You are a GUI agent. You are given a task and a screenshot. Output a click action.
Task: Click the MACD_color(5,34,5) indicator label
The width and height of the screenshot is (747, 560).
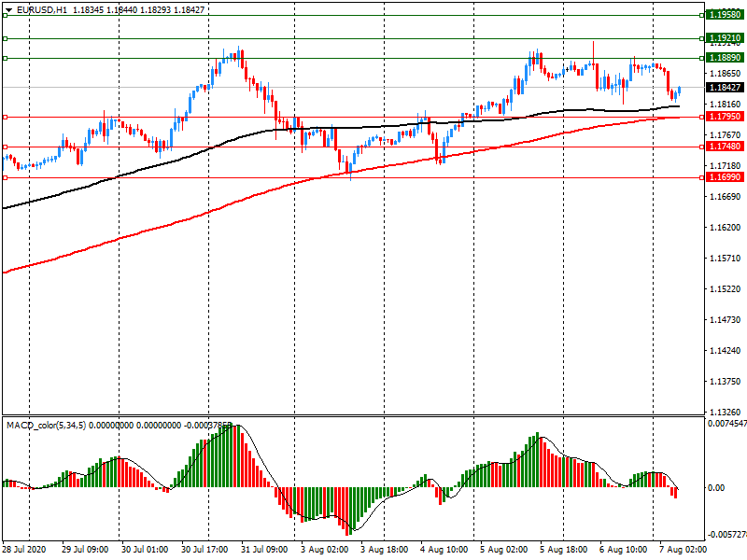(x=46, y=425)
